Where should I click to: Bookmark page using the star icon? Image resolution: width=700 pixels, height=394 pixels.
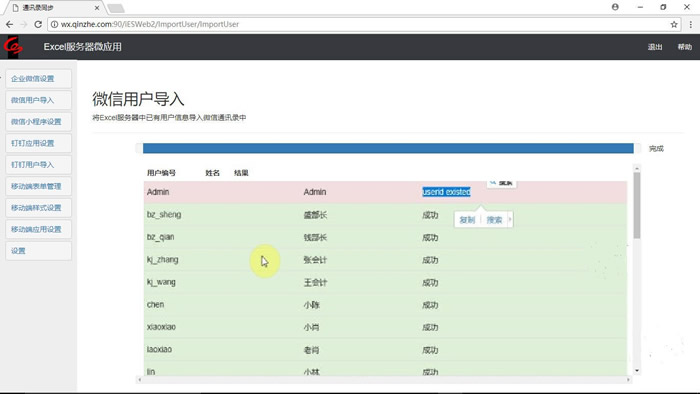(674, 25)
